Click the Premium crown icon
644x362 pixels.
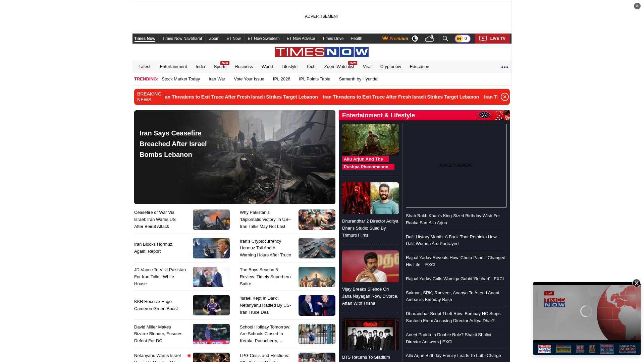click(x=384, y=38)
